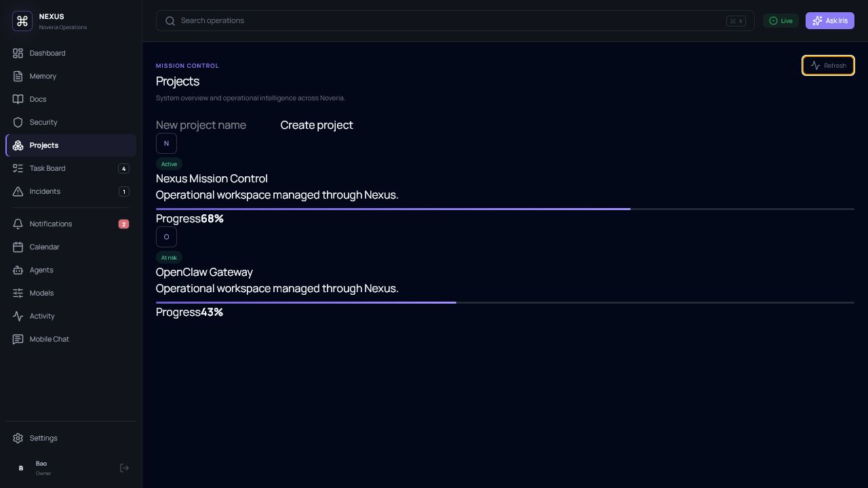The width and height of the screenshot is (868, 488).
Task: Open the Settings gear icon
Action: pos(18,438)
